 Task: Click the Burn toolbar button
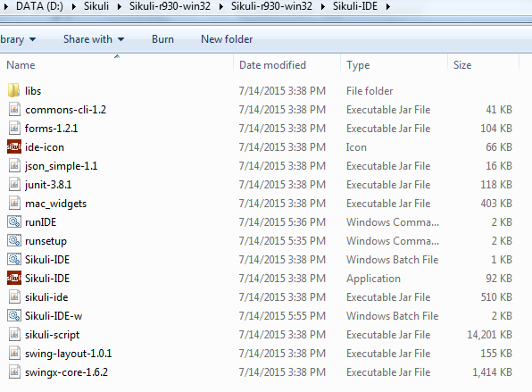(x=162, y=39)
